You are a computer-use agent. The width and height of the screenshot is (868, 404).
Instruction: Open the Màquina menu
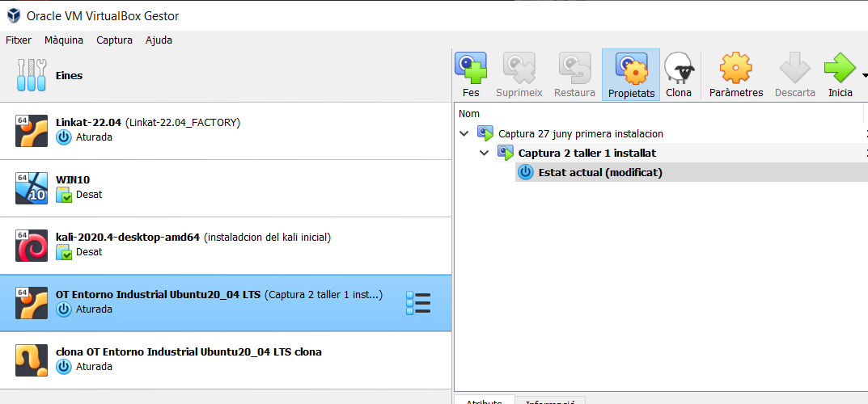pos(64,40)
